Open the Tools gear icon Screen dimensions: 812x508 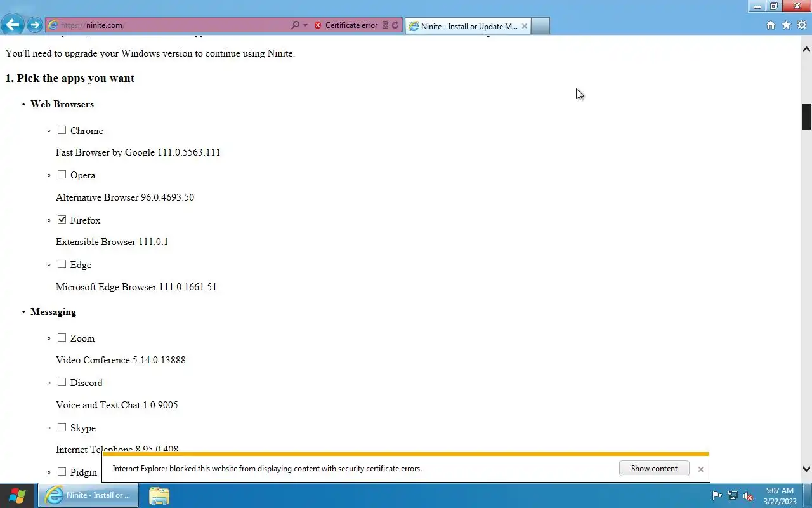point(801,25)
